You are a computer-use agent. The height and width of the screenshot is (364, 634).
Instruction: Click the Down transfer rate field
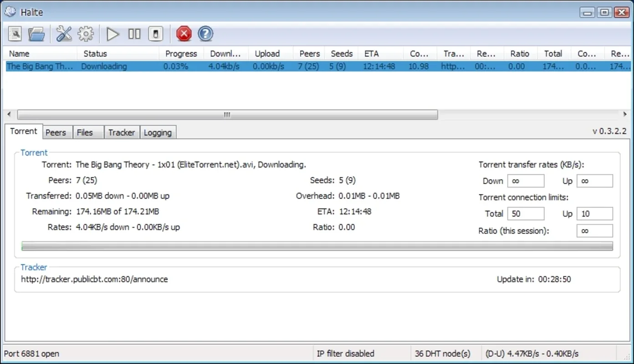526,181
